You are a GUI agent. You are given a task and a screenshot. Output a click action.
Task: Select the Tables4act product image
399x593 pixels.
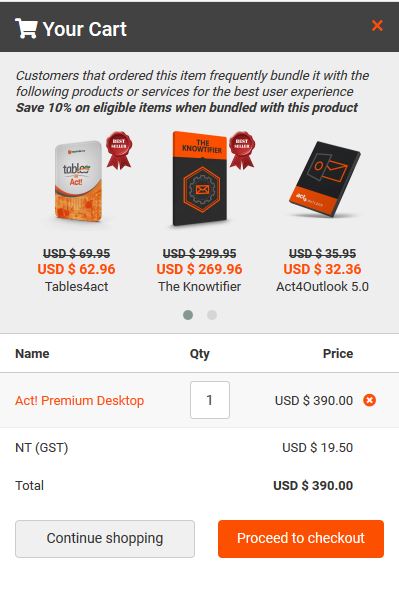point(79,182)
